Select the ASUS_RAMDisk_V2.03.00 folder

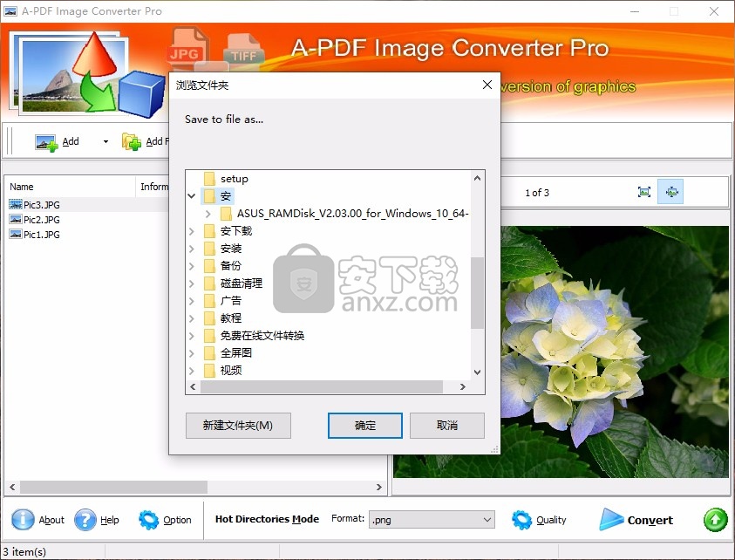pyautogui.click(x=352, y=214)
